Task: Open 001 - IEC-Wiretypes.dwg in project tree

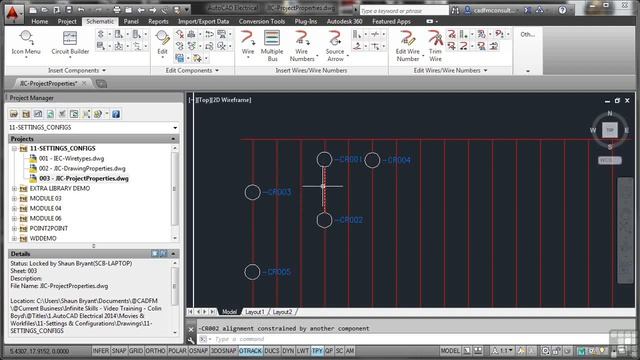Action: pos(71,158)
